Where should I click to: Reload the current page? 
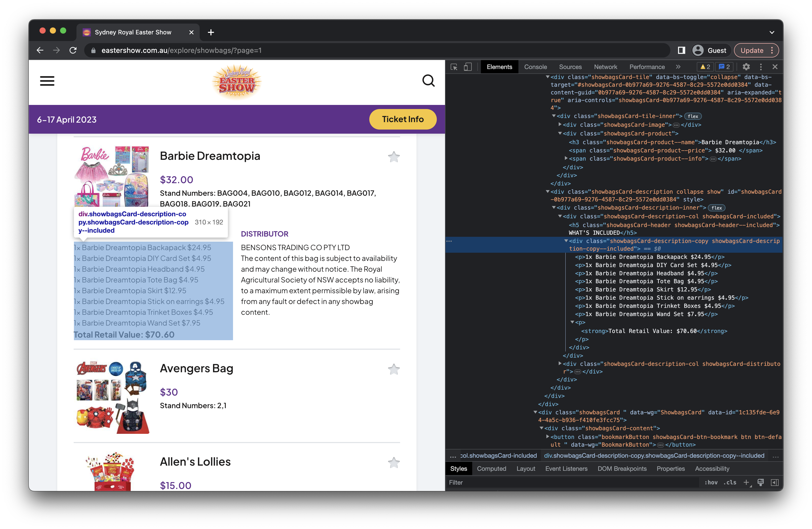[73, 51]
